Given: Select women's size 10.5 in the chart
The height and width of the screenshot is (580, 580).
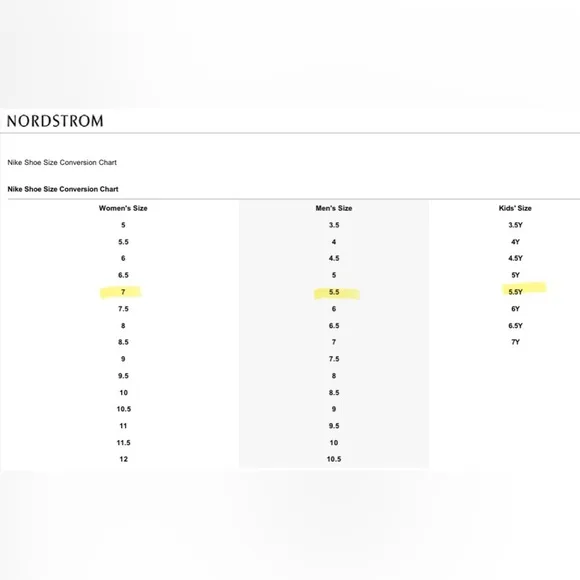Looking at the screenshot, I should pos(124,409).
